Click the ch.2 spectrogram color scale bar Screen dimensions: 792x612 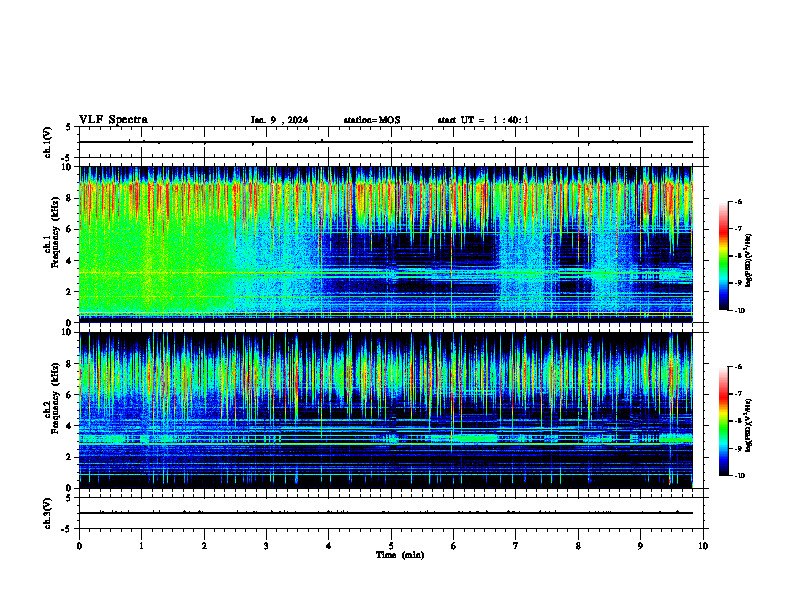(x=723, y=421)
